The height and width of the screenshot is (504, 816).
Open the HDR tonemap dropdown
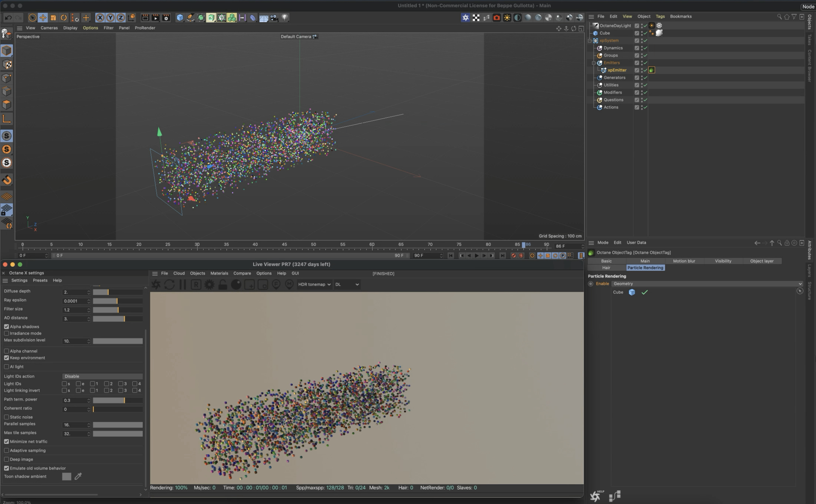[x=314, y=284]
